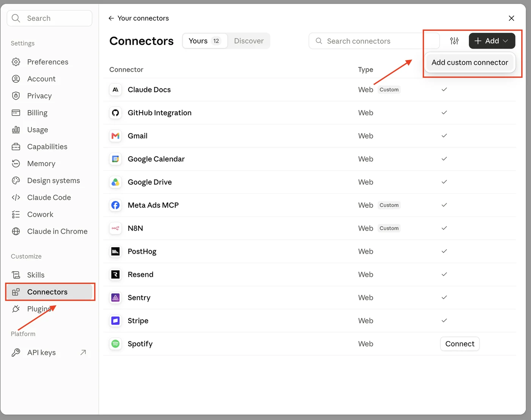Image resolution: width=531 pixels, height=420 pixels.
Task: Click the API keys external link arrow
Action: 83,352
